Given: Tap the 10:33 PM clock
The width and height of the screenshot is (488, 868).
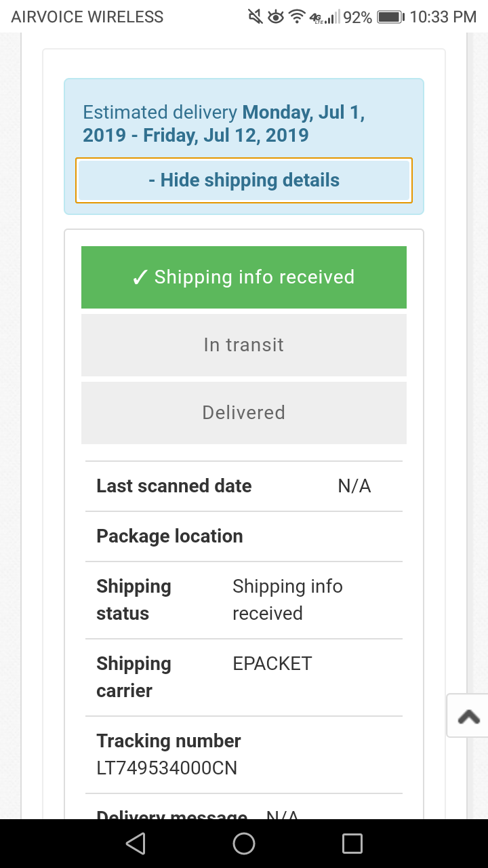Looking at the screenshot, I should 443,17.
